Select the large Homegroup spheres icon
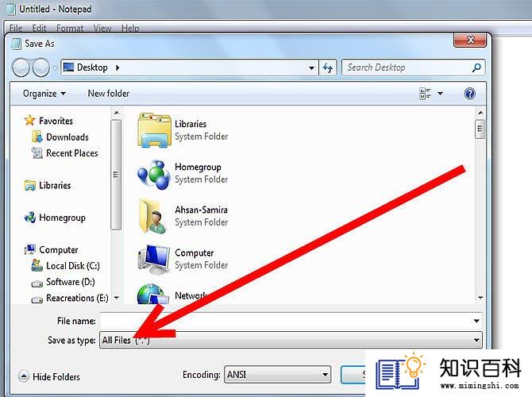532x397 pixels. point(154,175)
